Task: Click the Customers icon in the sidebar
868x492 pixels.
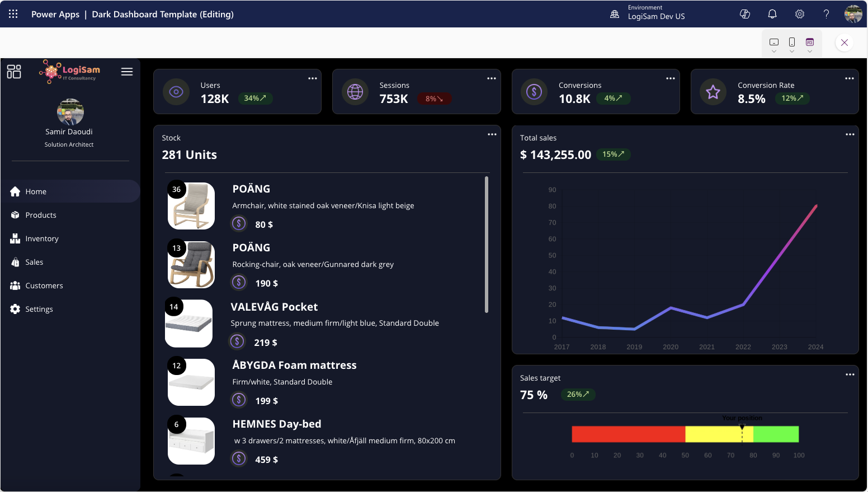Action: (x=15, y=285)
